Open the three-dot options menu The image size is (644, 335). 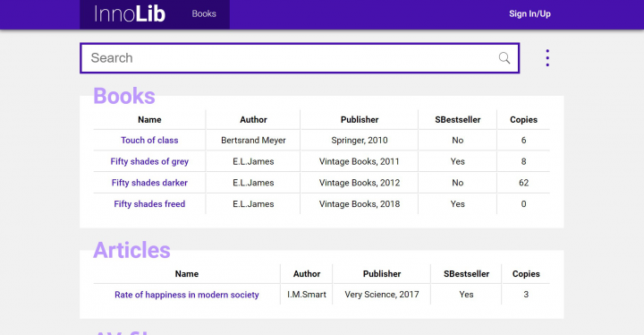[547, 58]
